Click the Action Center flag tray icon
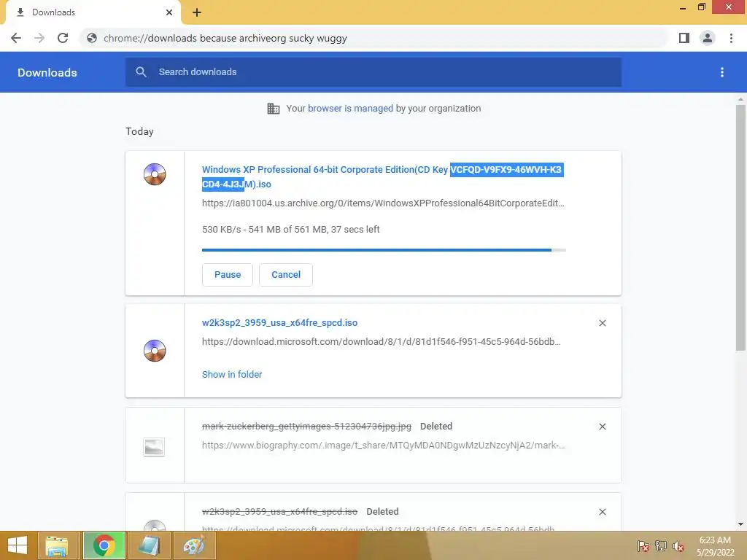Image resolution: width=747 pixels, height=560 pixels. [643, 546]
